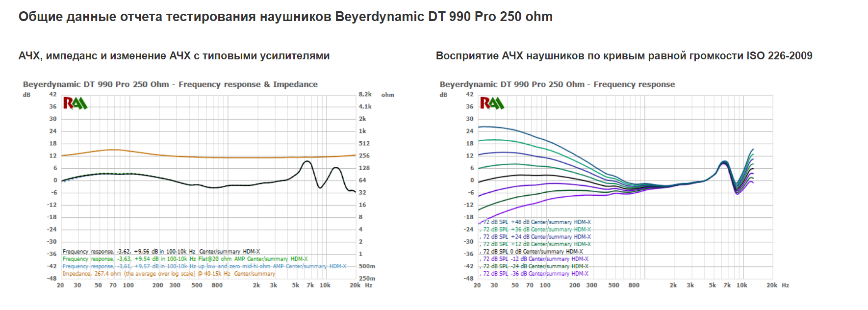The image size is (868, 310).
Task: Click impedance axis value '4,1k'
Action: tap(365, 106)
